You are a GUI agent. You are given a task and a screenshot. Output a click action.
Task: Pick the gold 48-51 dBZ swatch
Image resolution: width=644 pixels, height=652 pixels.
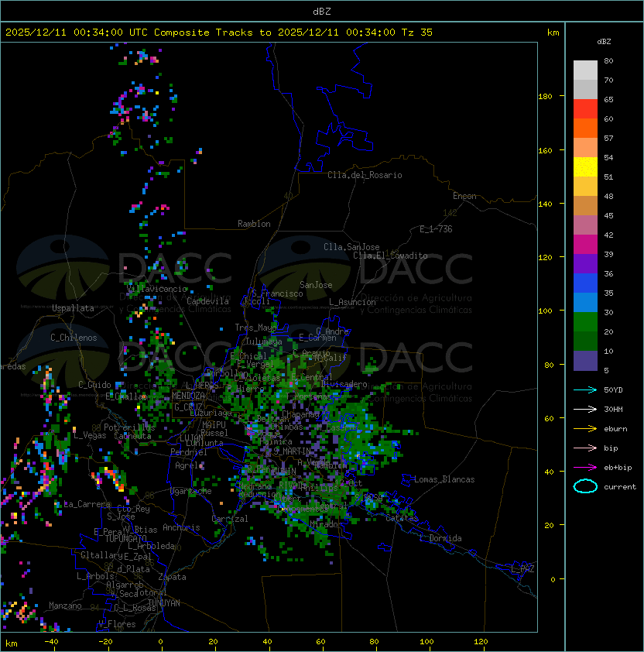coord(585,187)
